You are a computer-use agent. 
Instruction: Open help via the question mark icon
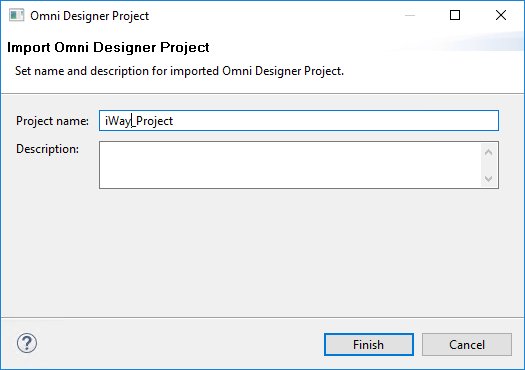point(27,343)
